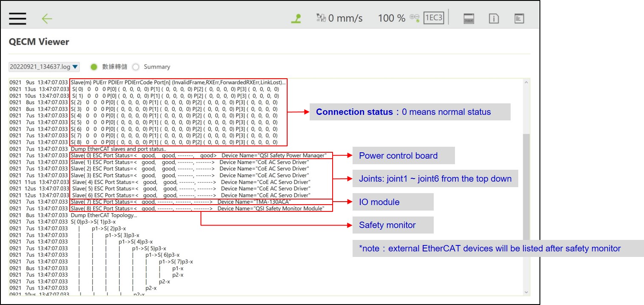Click the speed plus-minus adjust icon
Image resolution: width=644 pixels, height=305 pixels.
tap(415, 18)
